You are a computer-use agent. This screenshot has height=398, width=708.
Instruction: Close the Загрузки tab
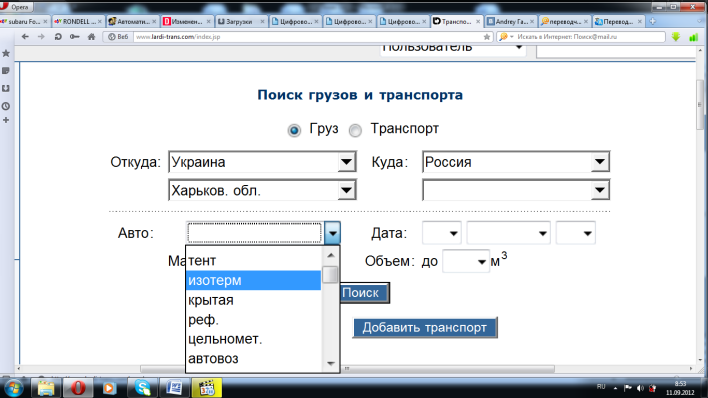click(x=262, y=21)
